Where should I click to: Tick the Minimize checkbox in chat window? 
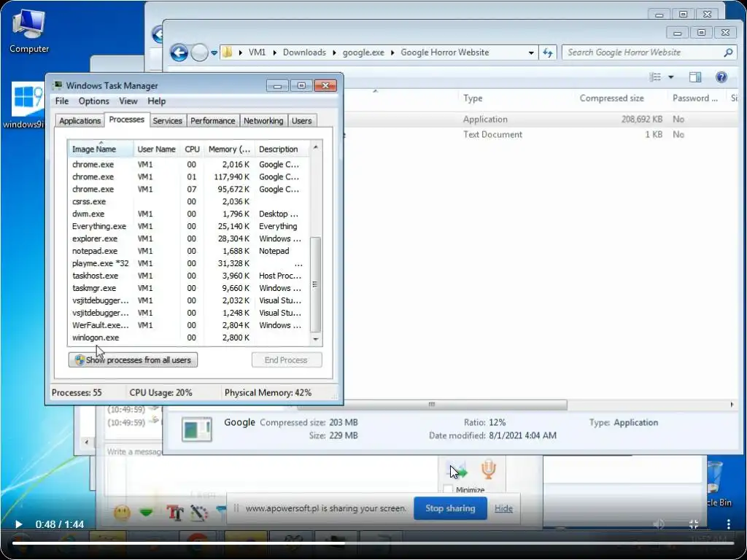coord(448,489)
